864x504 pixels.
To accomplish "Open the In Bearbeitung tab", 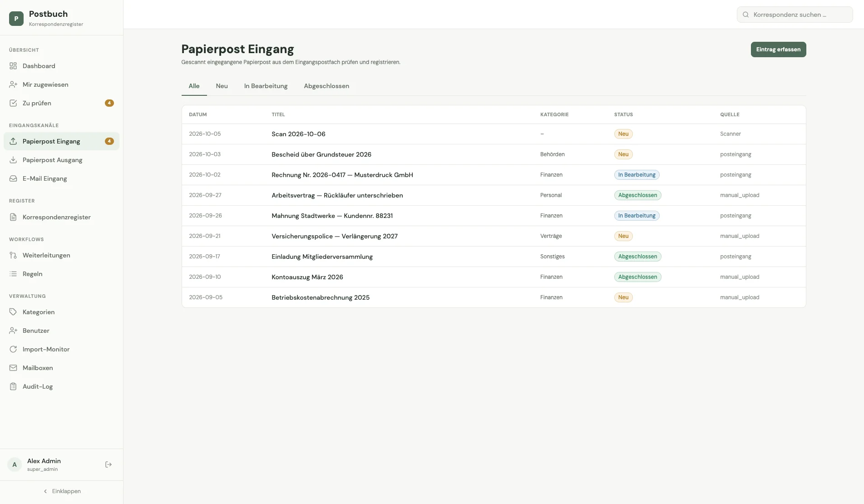I will [x=266, y=86].
